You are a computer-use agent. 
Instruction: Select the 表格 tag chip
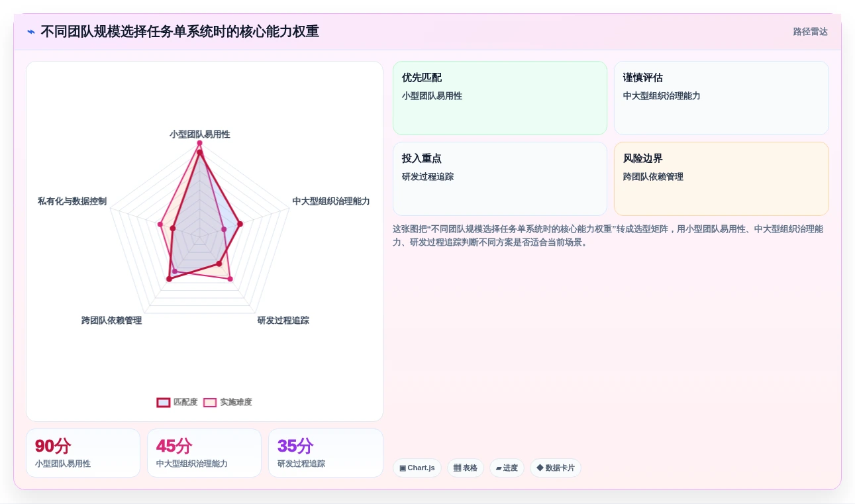coord(466,468)
